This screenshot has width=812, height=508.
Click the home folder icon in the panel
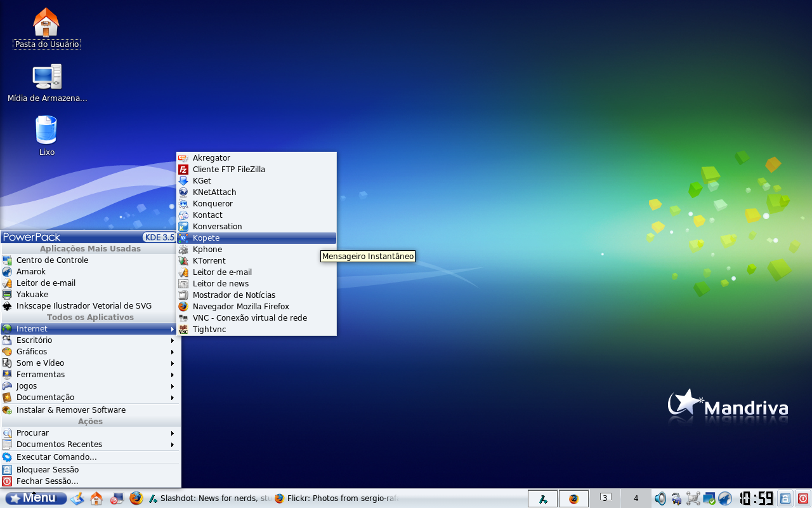pos(96,498)
